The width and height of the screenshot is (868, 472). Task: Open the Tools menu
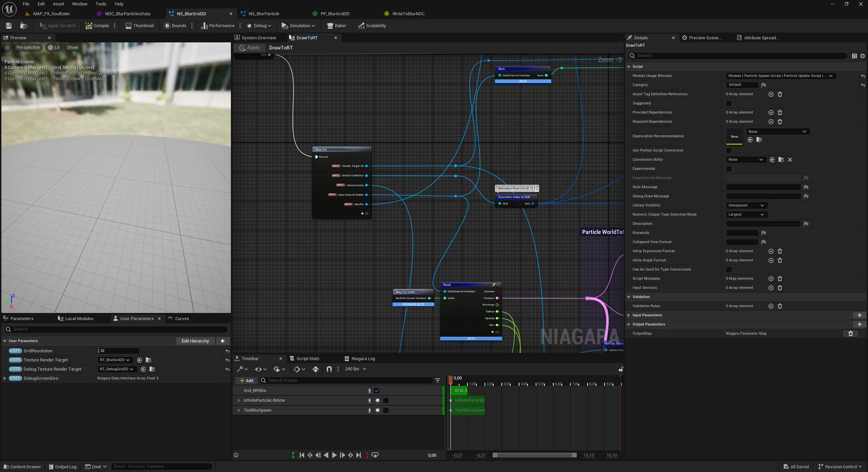(x=101, y=4)
